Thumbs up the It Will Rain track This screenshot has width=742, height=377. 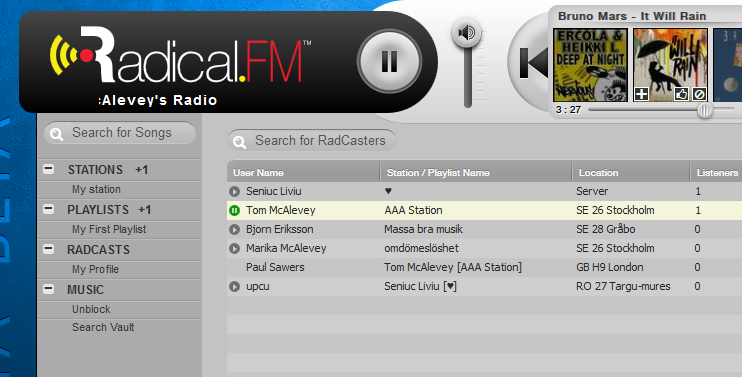(x=681, y=94)
